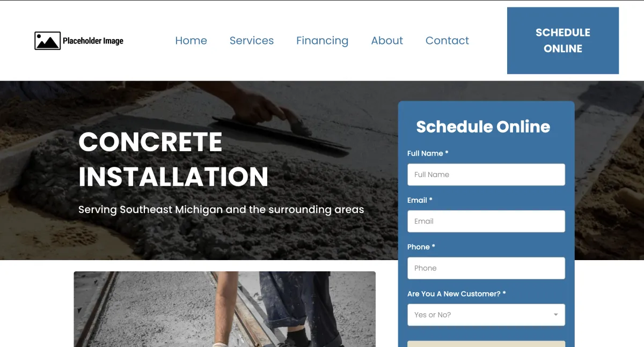Focus the Full Name input field
Image resolution: width=644 pixels, height=347 pixels.
click(486, 174)
